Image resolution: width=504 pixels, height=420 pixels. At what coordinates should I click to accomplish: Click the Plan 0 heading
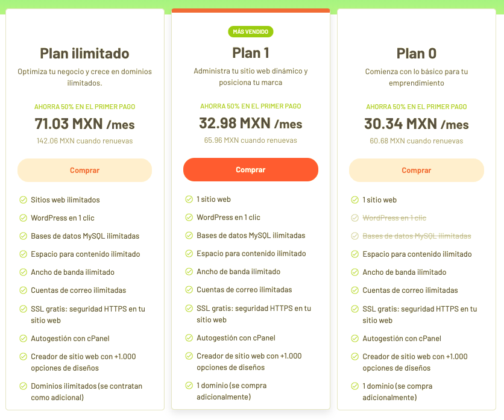click(x=417, y=54)
